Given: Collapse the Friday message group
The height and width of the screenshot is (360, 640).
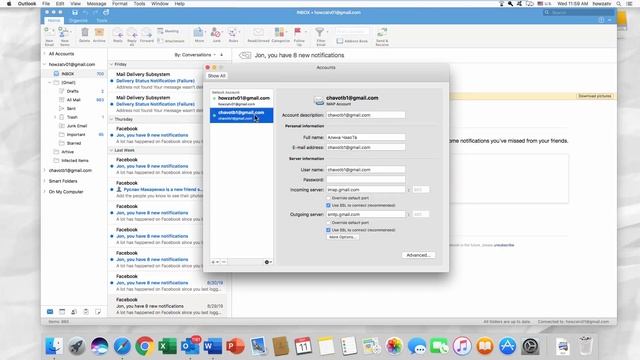Looking at the screenshot, I should pyautogui.click(x=111, y=64).
